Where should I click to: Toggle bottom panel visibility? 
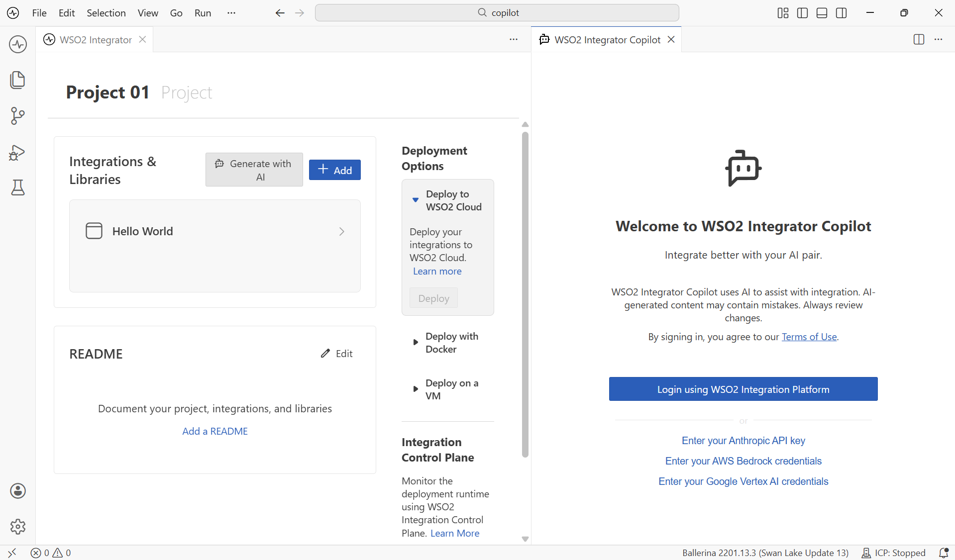[x=822, y=13]
